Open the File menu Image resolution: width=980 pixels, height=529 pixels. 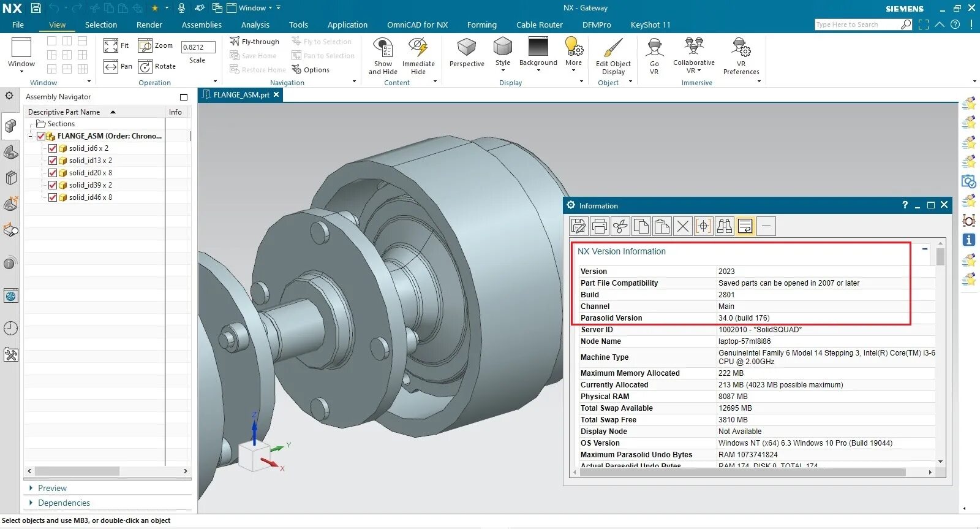[x=18, y=25]
